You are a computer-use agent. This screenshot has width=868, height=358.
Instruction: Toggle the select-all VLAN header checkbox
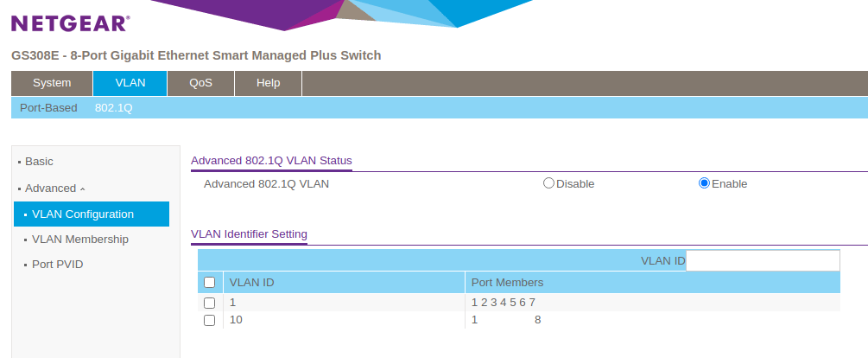point(209,283)
